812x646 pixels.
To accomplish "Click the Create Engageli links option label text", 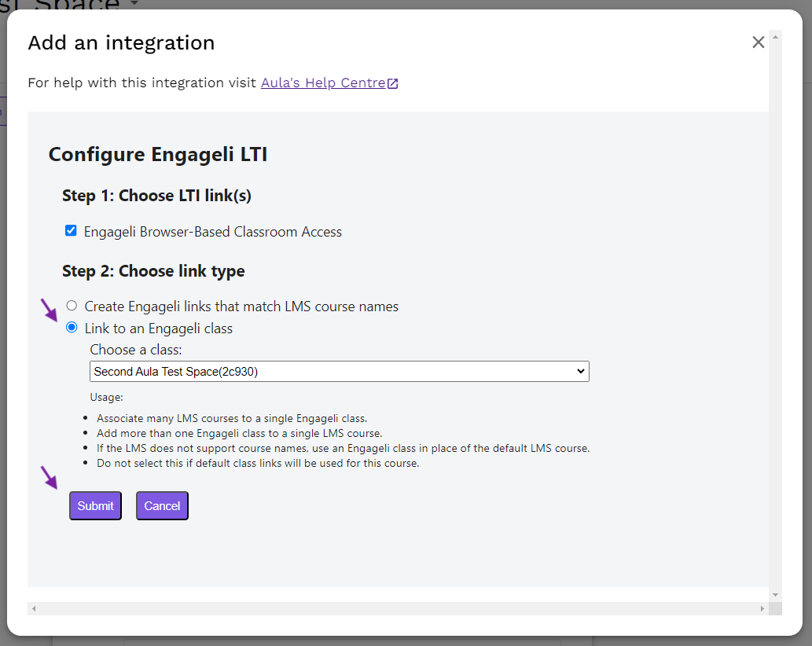I will tap(241, 306).
